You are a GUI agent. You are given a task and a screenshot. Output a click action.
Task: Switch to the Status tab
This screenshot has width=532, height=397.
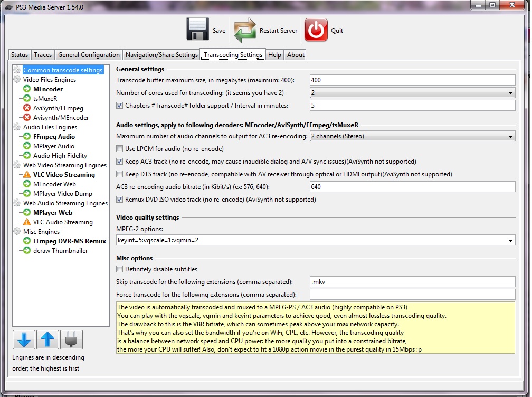click(x=20, y=54)
